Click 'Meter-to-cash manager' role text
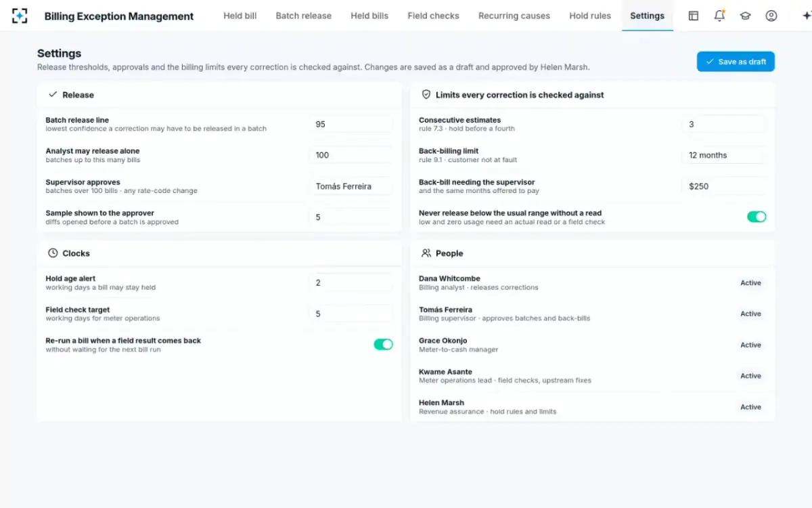 [x=458, y=350]
